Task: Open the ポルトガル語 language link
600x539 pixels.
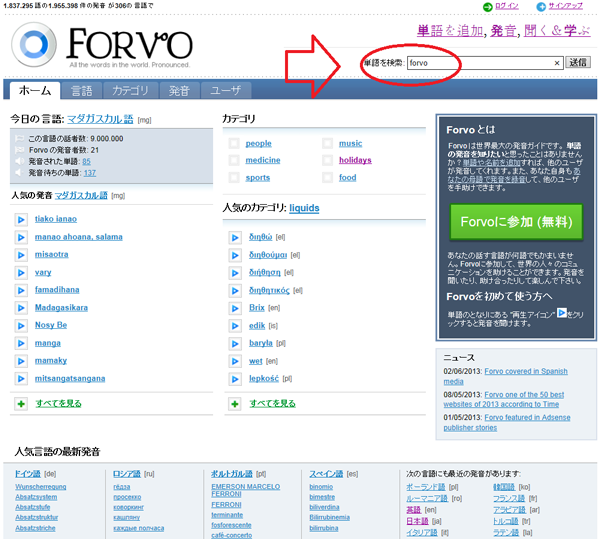Action: tap(232, 474)
